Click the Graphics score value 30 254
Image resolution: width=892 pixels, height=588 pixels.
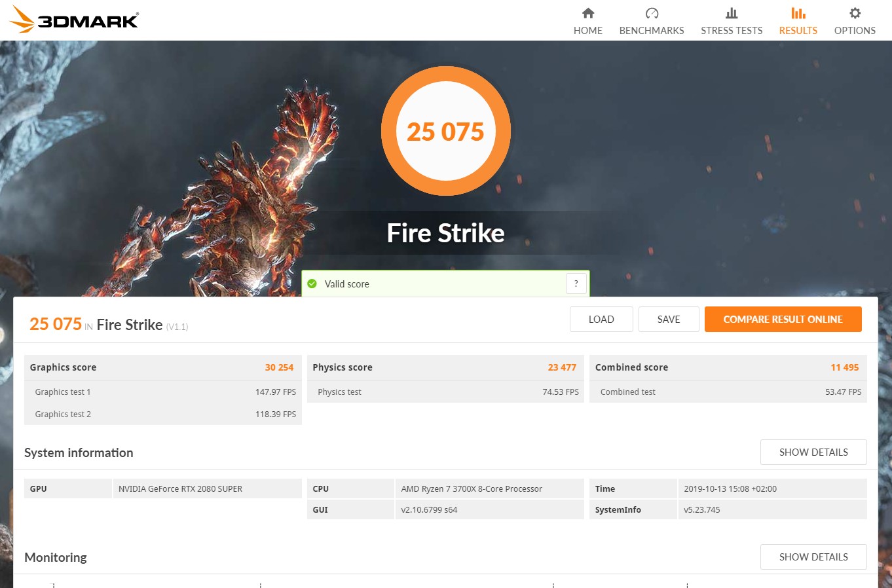pyautogui.click(x=279, y=367)
